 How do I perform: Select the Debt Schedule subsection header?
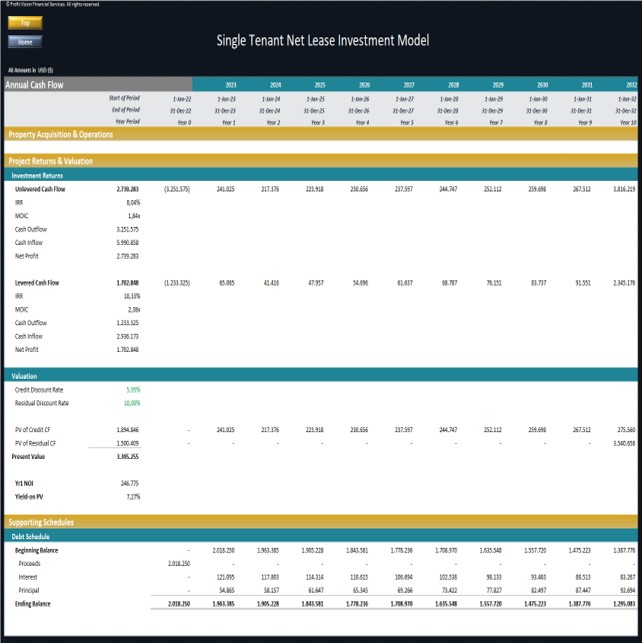tap(321, 536)
